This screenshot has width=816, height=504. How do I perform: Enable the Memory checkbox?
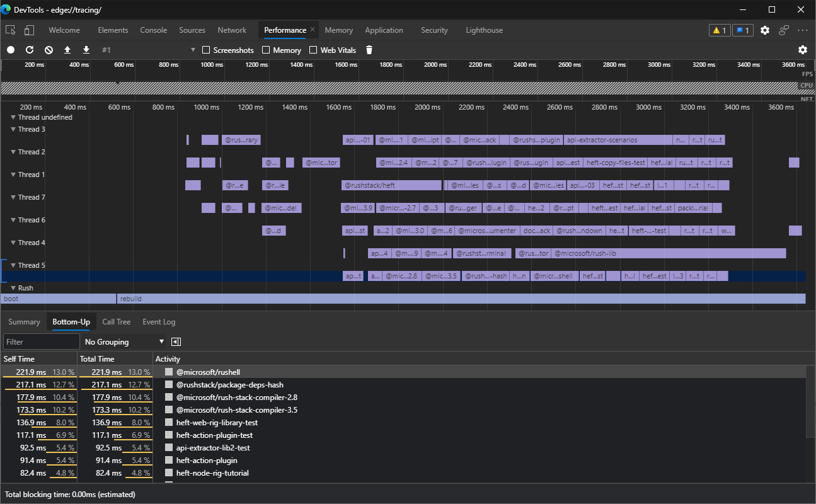(x=266, y=50)
